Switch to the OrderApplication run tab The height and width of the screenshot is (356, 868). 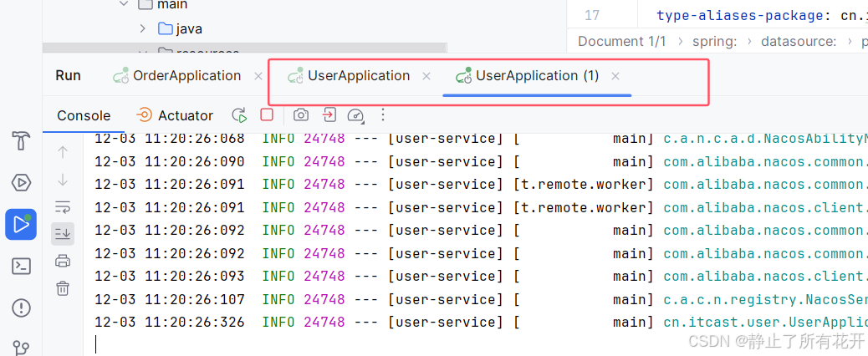click(x=177, y=76)
